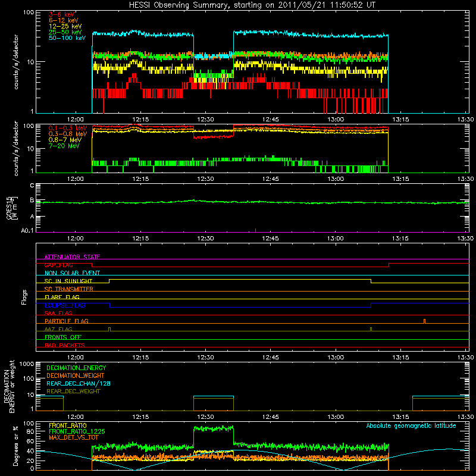Screen dimensions: 476x476
Task: Click the "DECIMATION ENERGY or weight" axis label
Action: (x=9, y=386)
